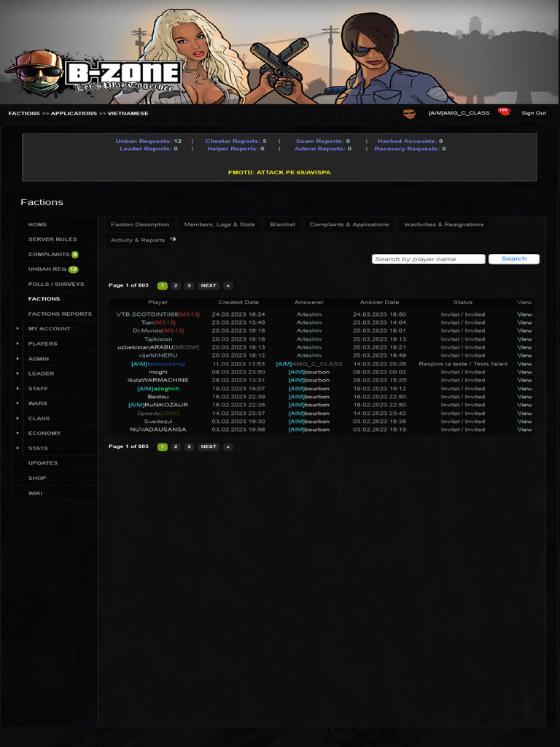Click the green badge 9 next to Complaints

coord(75,255)
